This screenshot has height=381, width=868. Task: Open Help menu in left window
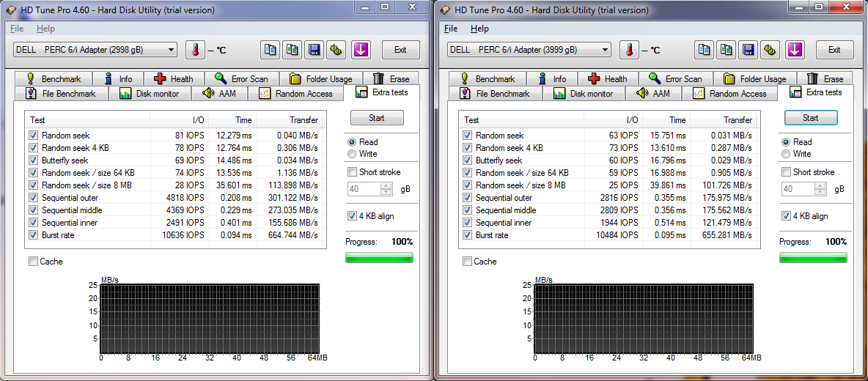[46, 28]
